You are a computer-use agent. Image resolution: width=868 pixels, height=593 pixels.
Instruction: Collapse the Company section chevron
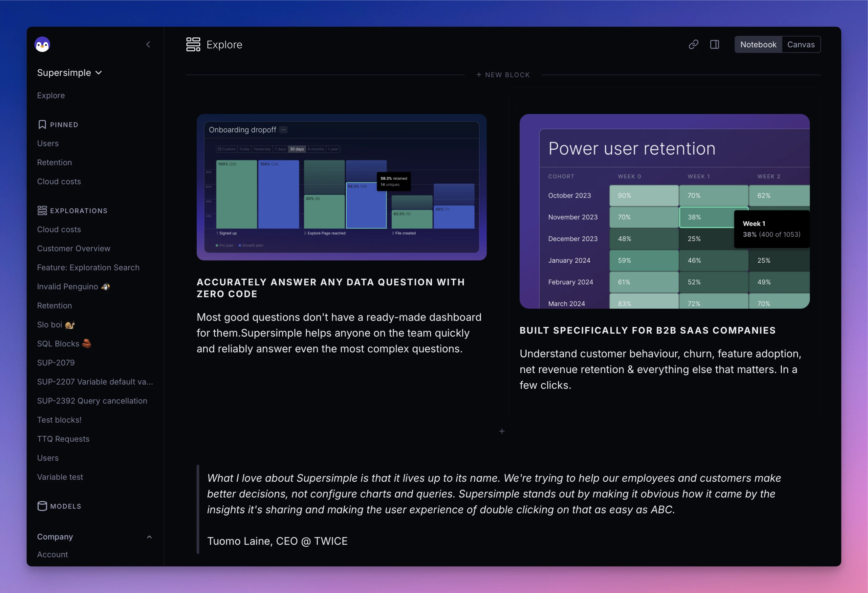[x=149, y=537]
